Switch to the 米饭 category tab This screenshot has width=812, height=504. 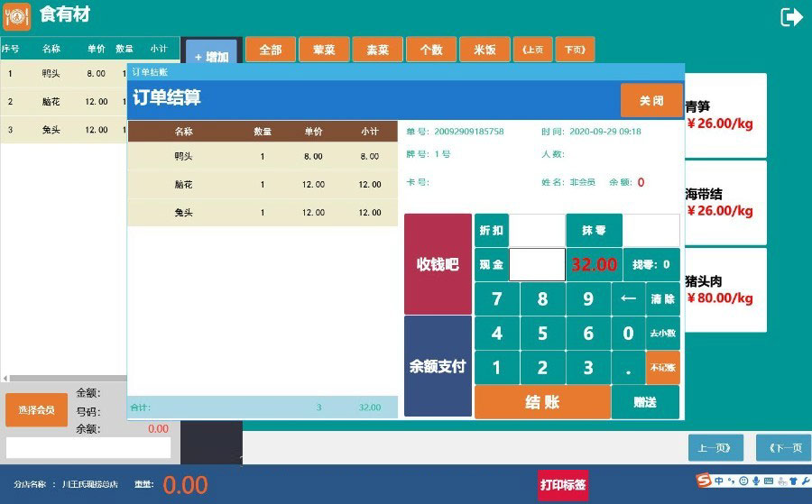click(484, 50)
